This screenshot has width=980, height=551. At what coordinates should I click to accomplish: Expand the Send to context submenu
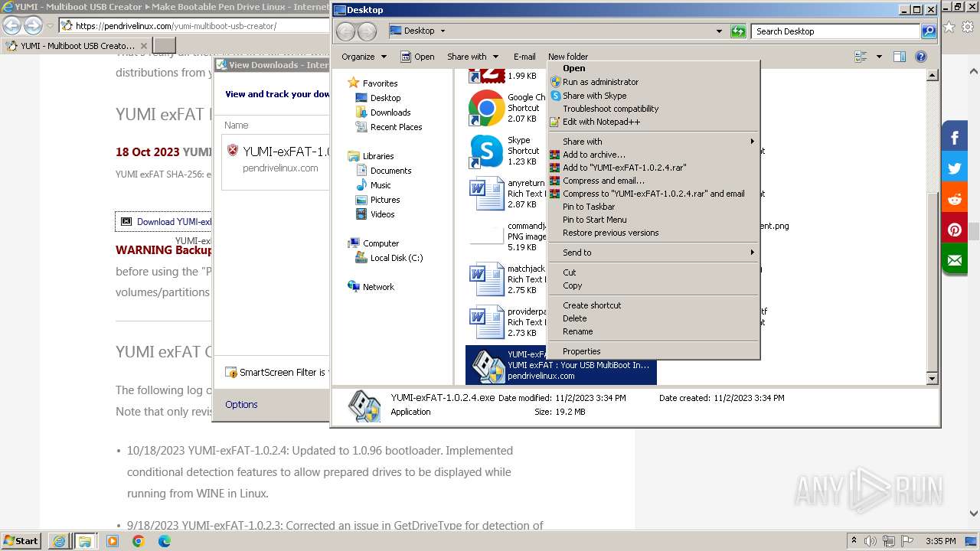tap(654, 253)
